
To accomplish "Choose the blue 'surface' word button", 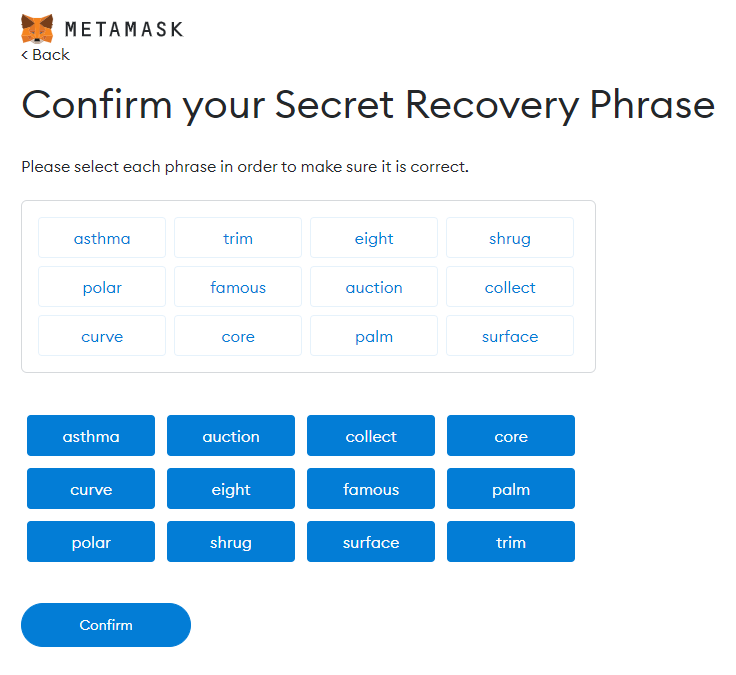I will [x=371, y=542].
